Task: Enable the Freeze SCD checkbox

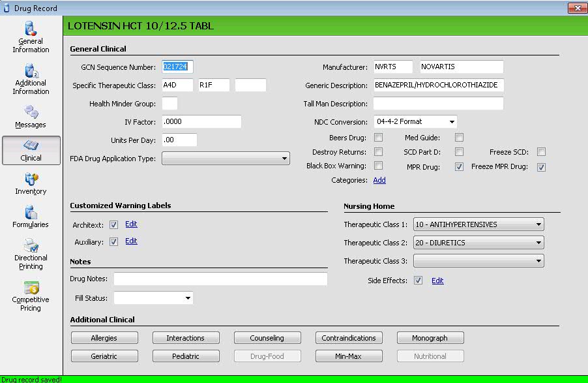Action: pyautogui.click(x=541, y=151)
